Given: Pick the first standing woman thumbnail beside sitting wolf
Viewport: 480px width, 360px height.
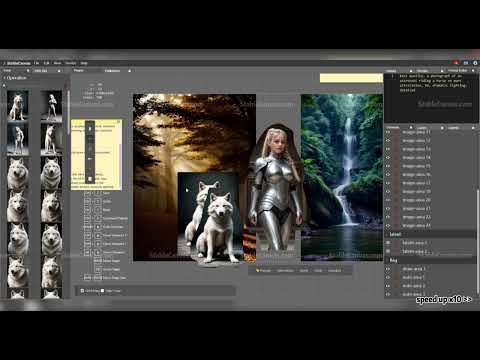Looking at the screenshot, I should click(x=51, y=105).
